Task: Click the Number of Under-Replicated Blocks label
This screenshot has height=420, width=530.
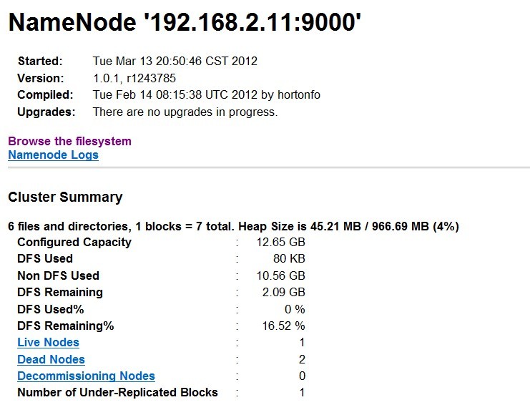Action: pos(117,392)
